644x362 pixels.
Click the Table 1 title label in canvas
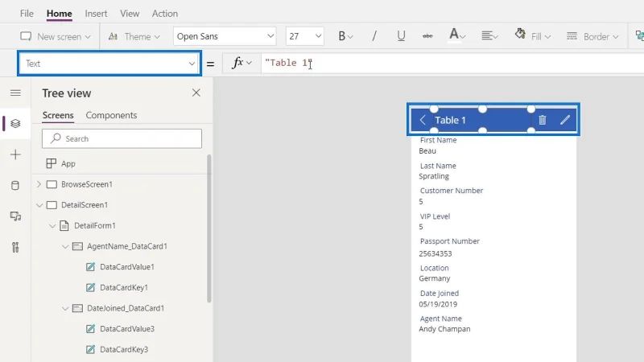tap(450, 120)
